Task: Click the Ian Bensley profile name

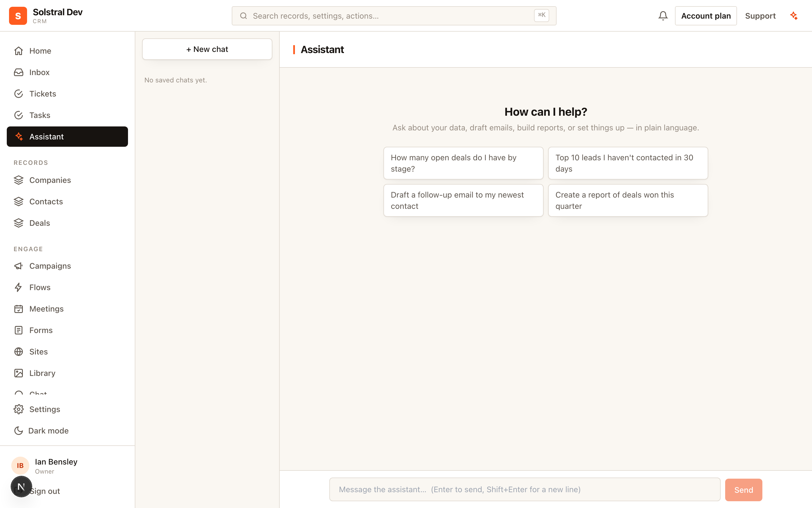Action: click(x=56, y=462)
